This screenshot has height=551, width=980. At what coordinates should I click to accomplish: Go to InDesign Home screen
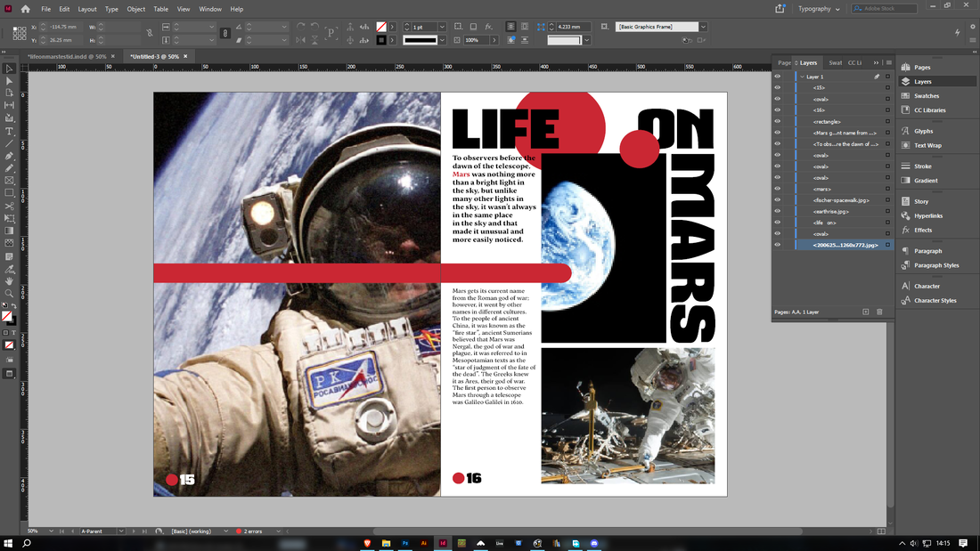pos(25,10)
